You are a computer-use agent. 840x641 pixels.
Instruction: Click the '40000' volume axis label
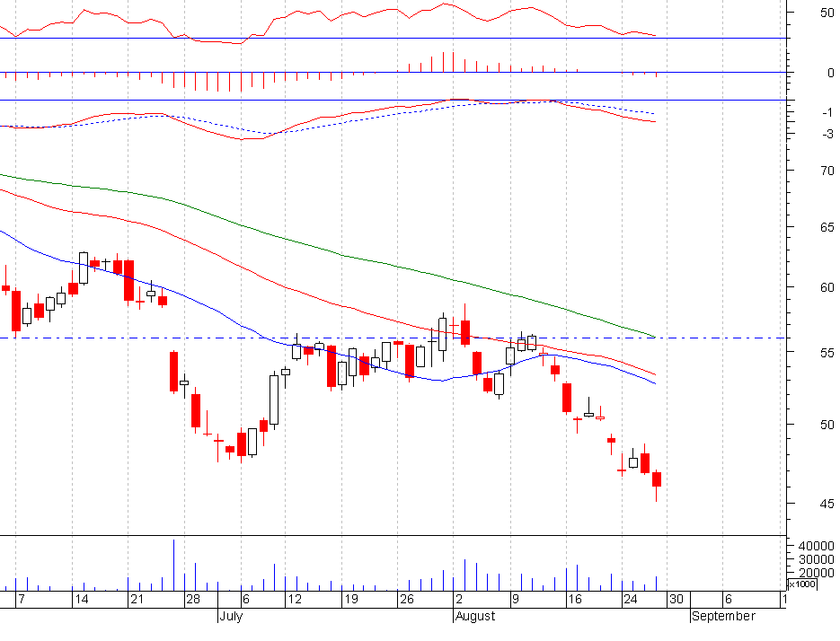point(816,546)
